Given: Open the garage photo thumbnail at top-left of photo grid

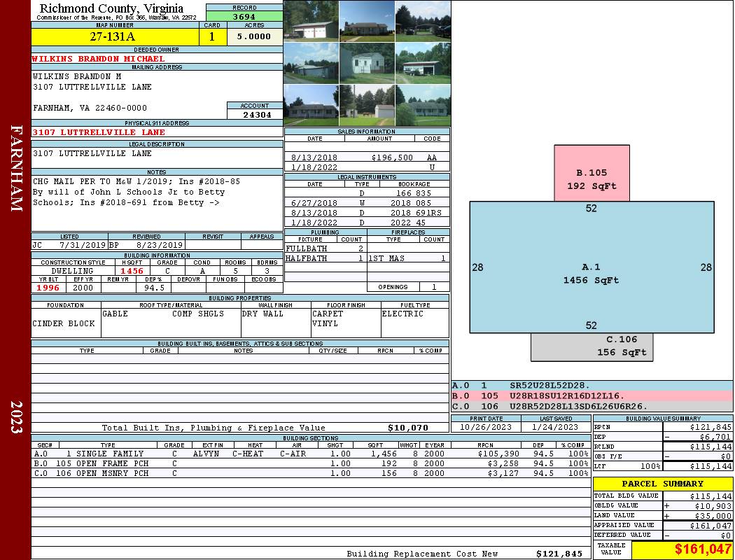Looking at the screenshot, I should (311, 21).
